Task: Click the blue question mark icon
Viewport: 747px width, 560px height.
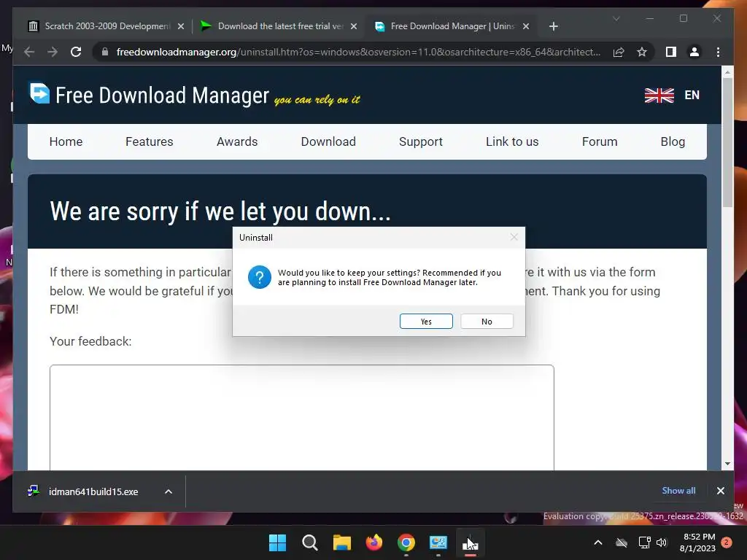Action: point(260,277)
